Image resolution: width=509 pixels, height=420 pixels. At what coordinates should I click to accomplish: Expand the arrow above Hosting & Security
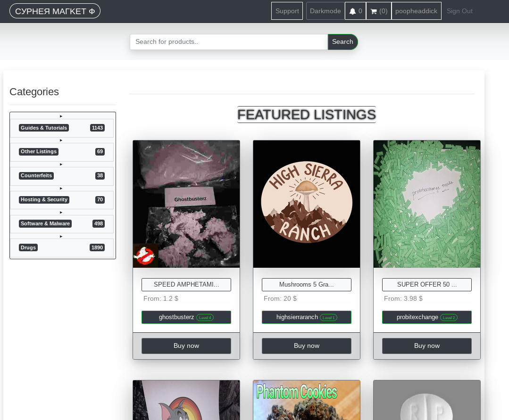coord(61,188)
